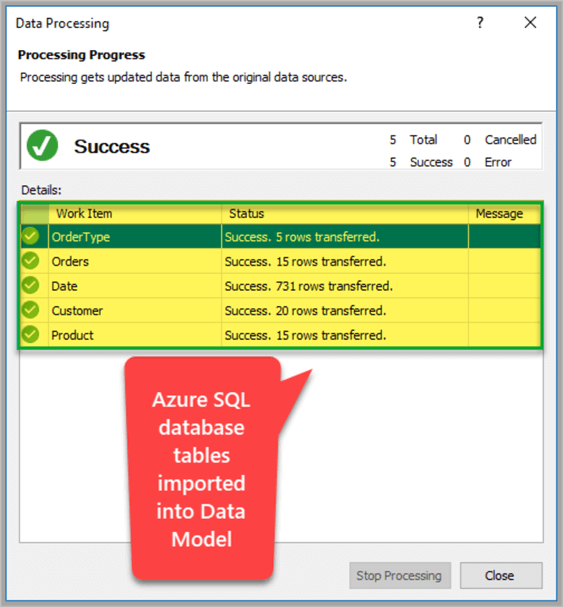Image resolution: width=563 pixels, height=607 pixels.
Task: Click the green check icon beside Date
Action: [x=30, y=286]
